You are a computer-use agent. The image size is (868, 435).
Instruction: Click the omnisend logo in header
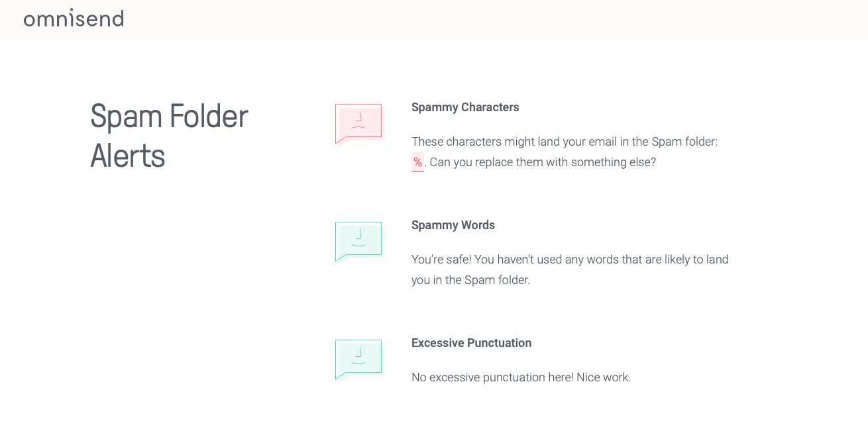74,18
